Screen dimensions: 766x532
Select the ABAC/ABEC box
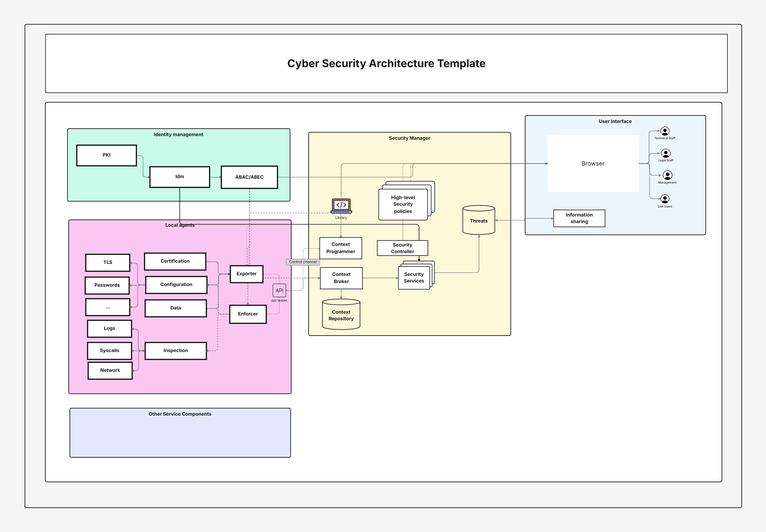(x=249, y=177)
